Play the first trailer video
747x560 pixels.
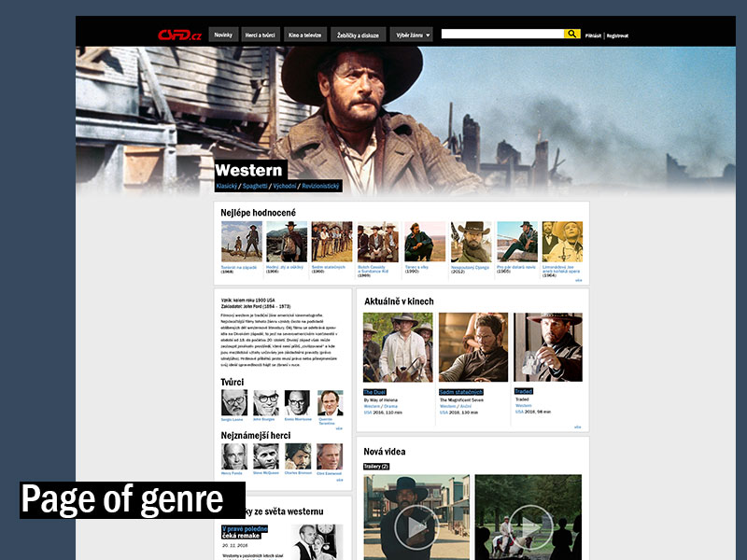(x=416, y=525)
